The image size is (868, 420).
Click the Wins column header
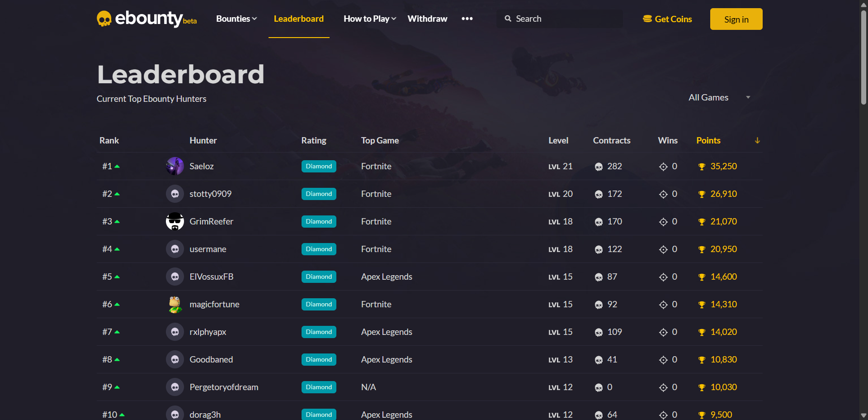click(x=668, y=140)
